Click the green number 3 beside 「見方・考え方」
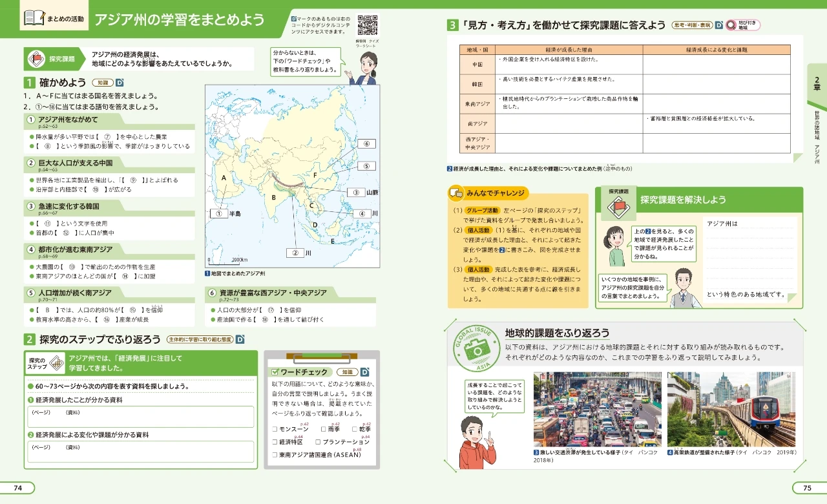Viewport: 827px width, 504px height. (x=453, y=25)
